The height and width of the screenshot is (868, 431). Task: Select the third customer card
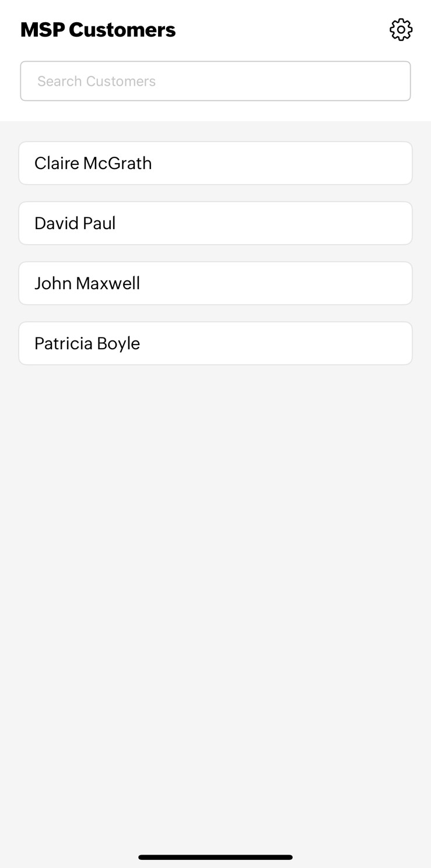pyautogui.click(x=215, y=283)
